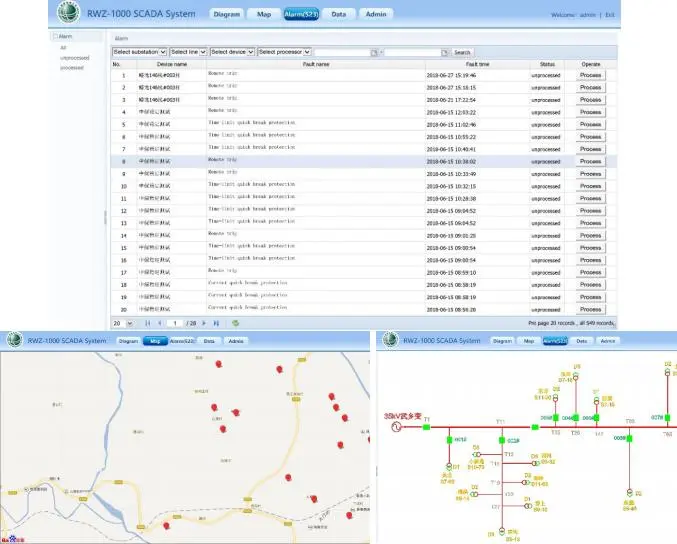677x544 pixels.
Task: Open the Diagram tab in the alarm window
Action: 227,14
